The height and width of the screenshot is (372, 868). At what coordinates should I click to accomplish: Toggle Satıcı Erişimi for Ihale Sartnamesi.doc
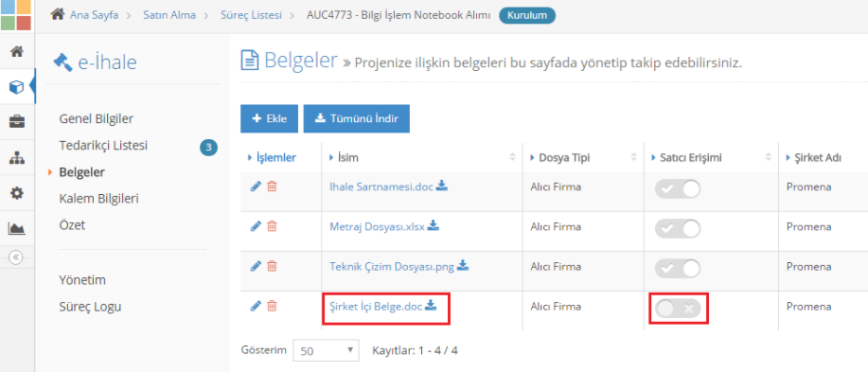[678, 188]
